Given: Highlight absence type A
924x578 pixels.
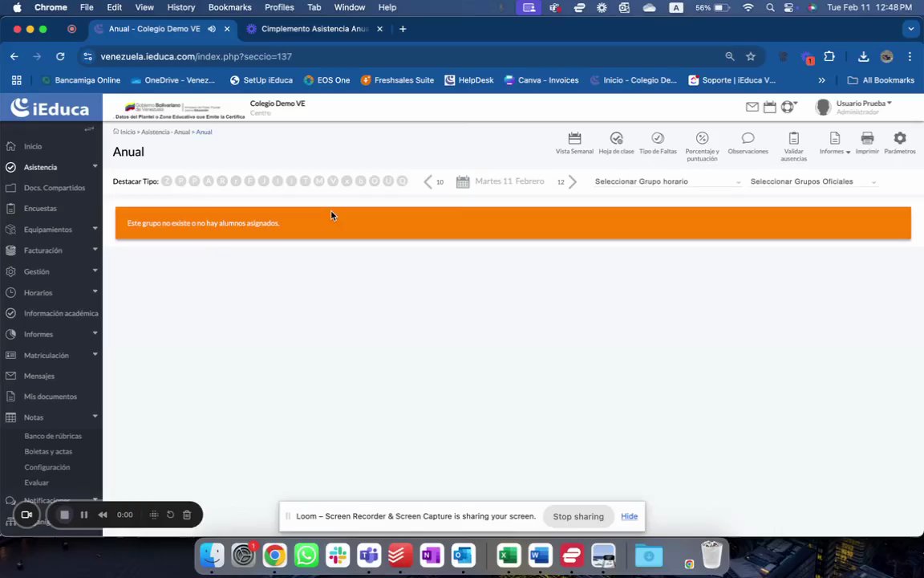Looking at the screenshot, I should 208,181.
